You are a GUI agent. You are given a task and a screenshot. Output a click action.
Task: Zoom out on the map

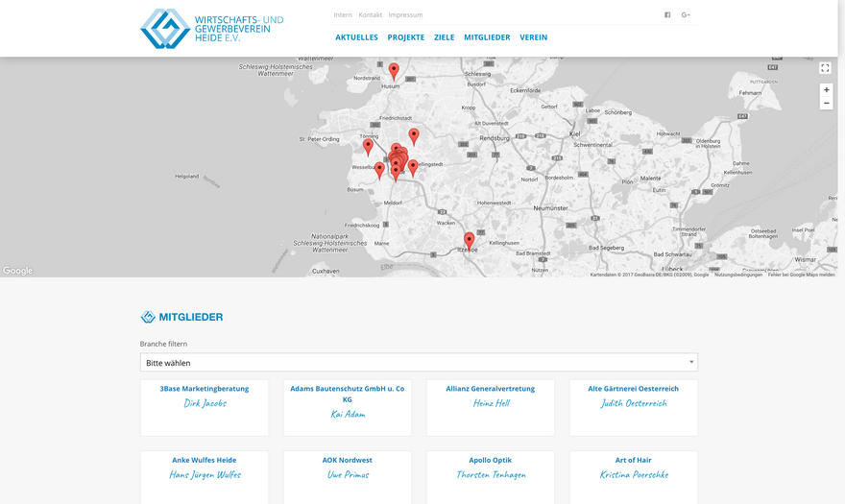pos(826,103)
